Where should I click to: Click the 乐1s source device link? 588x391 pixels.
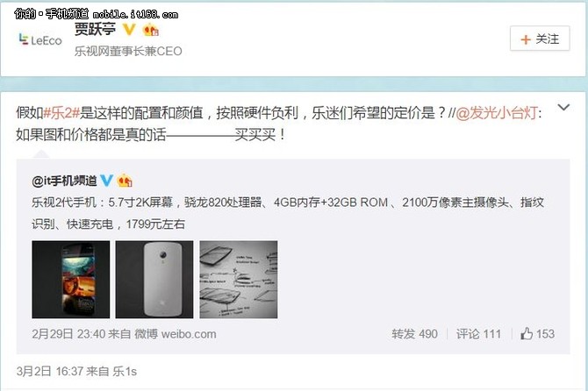coord(125,371)
